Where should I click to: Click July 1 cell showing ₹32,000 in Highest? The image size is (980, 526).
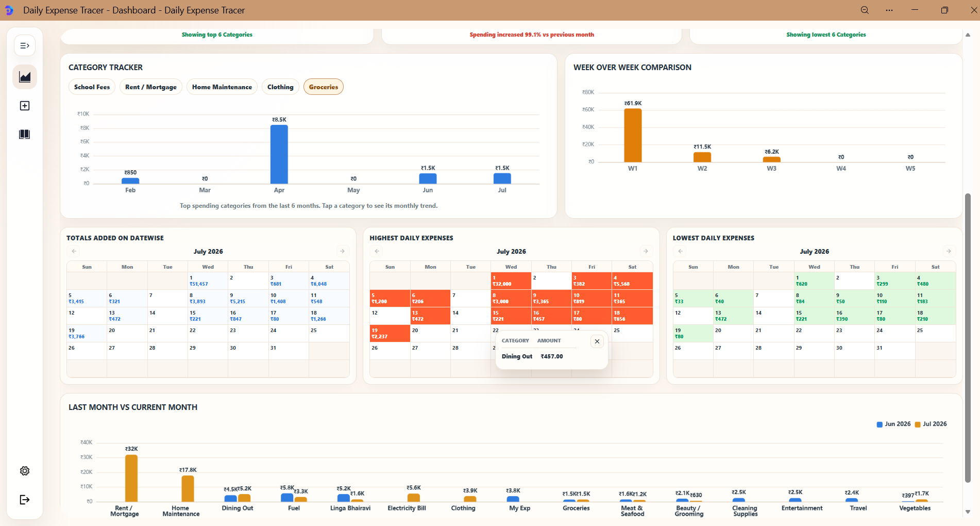point(511,281)
